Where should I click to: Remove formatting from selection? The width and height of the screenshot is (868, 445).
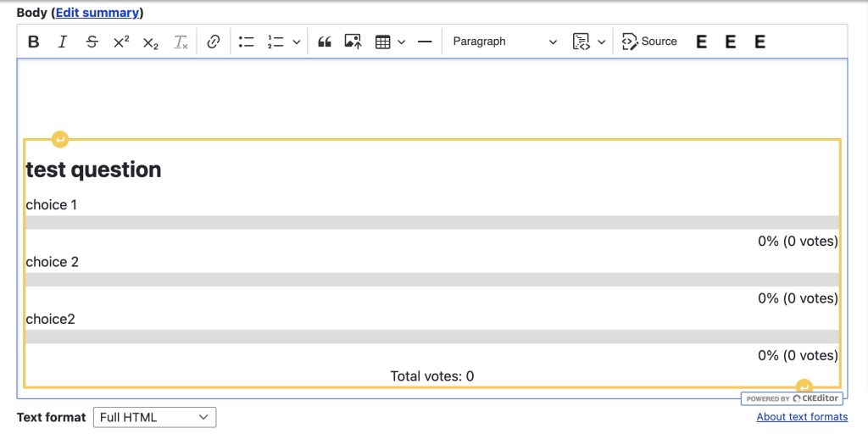tap(181, 42)
